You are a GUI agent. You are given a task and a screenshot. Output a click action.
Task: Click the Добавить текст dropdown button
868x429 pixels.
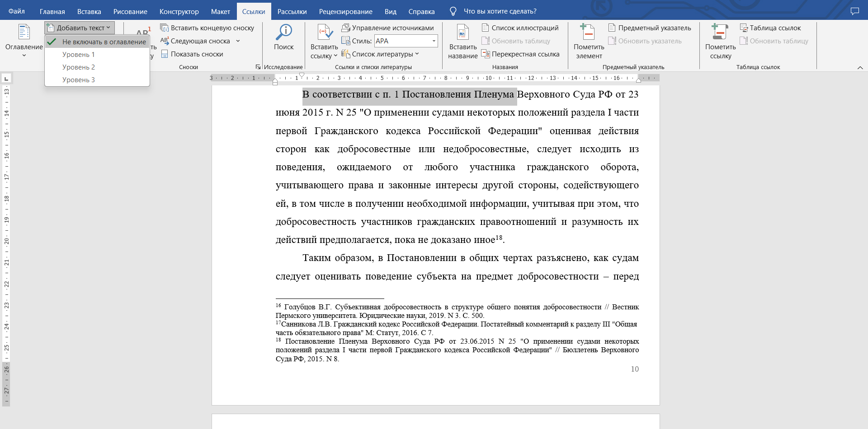(x=80, y=28)
